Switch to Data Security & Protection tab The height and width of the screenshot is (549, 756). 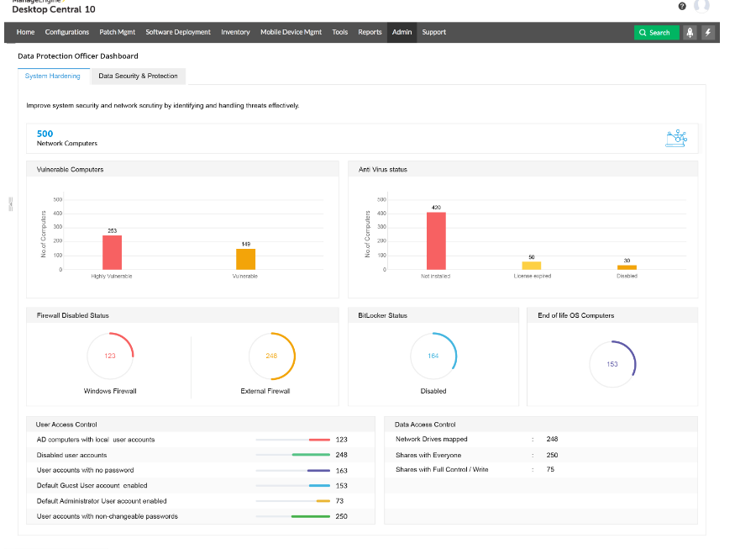pos(138,77)
